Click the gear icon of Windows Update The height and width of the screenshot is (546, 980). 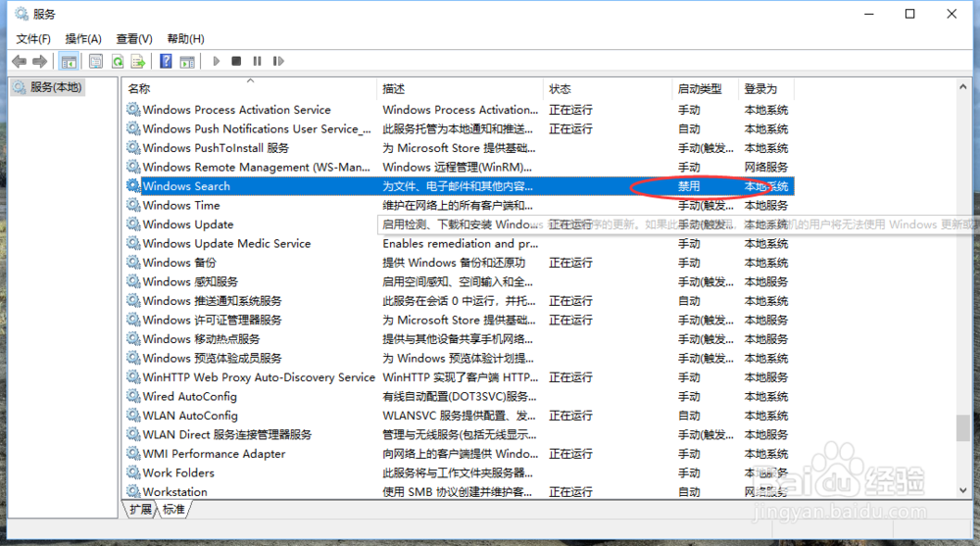click(132, 223)
